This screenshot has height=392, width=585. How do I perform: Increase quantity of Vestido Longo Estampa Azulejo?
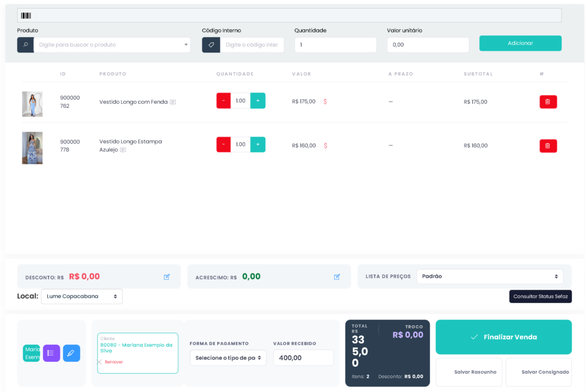[x=258, y=144]
